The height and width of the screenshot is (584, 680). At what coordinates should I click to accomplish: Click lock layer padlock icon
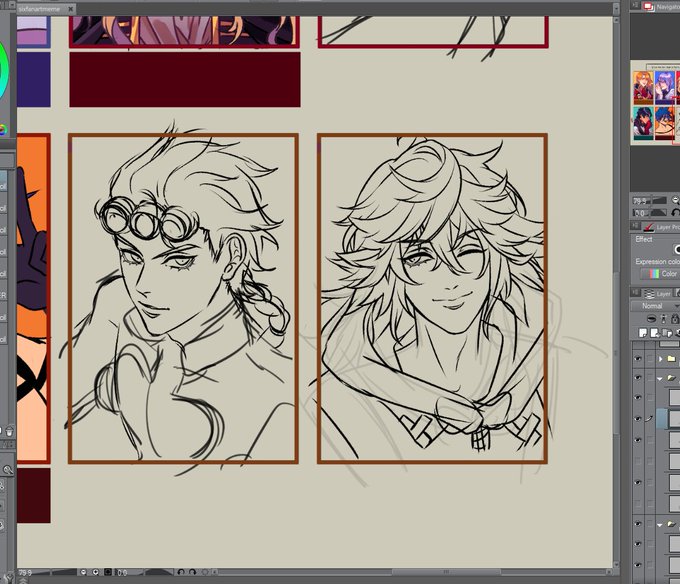click(x=675, y=319)
